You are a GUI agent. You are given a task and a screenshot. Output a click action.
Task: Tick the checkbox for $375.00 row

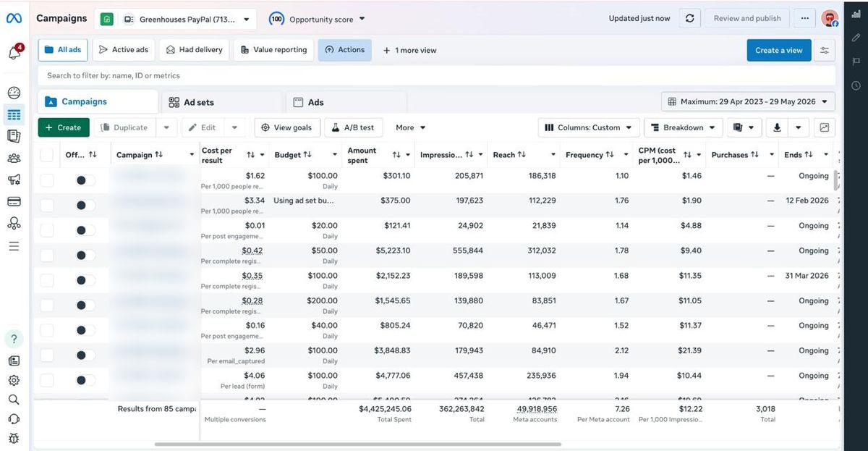(x=47, y=206)
